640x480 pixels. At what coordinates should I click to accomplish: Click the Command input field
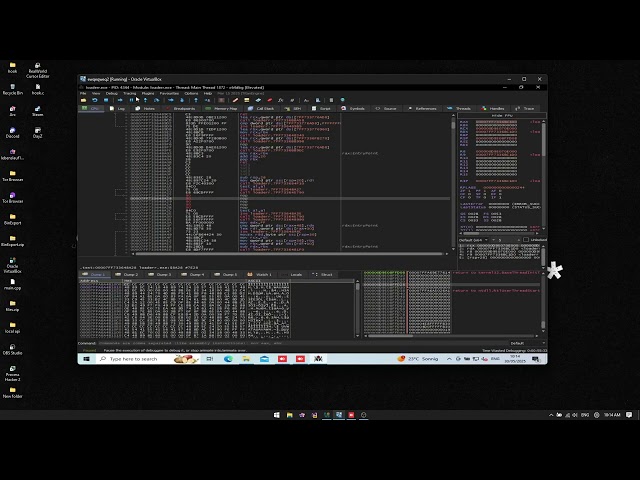coord(302,343)
